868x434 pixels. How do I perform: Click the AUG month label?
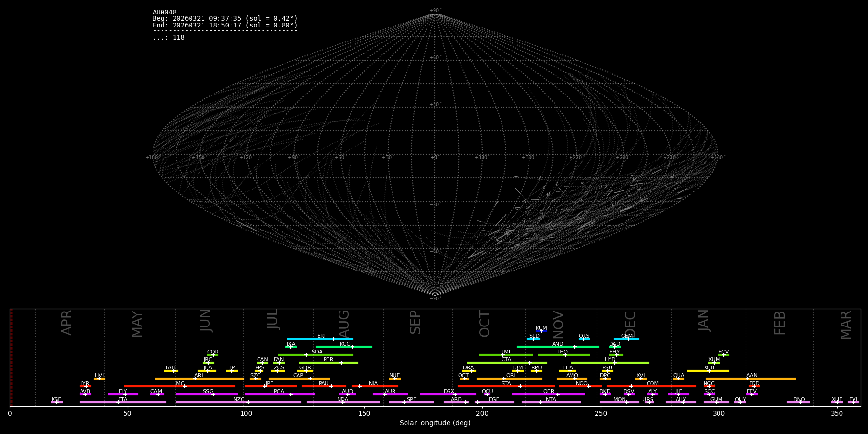[x=344, y=324]
